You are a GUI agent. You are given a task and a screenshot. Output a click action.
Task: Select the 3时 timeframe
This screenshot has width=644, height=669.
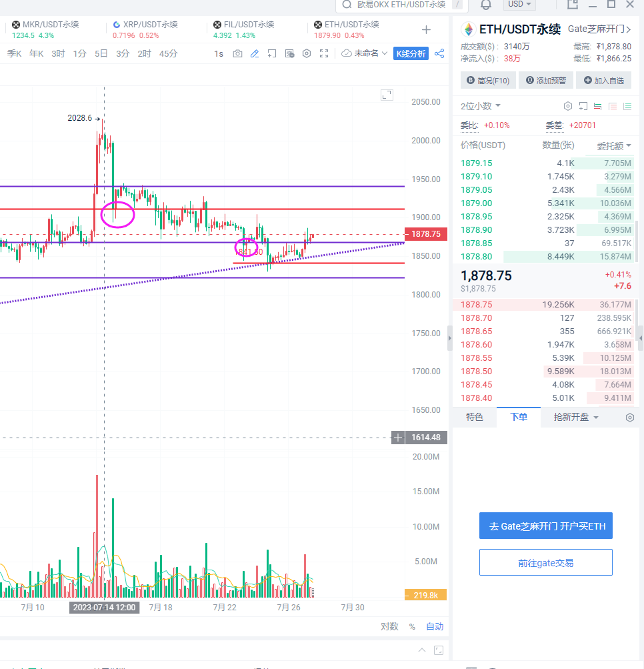pyautogui.click(x=58, y=54)
